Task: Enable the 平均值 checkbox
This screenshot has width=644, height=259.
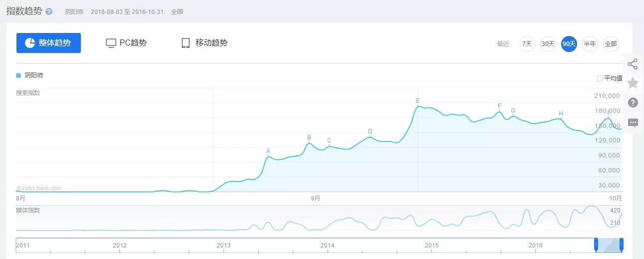Action: (x=600, y=78)
